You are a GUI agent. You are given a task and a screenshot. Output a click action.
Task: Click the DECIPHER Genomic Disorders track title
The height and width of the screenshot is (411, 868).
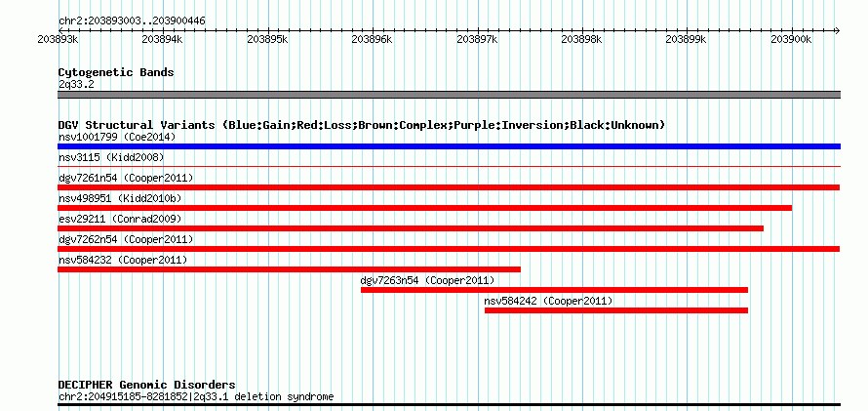pyautogui.click(x=146, y=385)
